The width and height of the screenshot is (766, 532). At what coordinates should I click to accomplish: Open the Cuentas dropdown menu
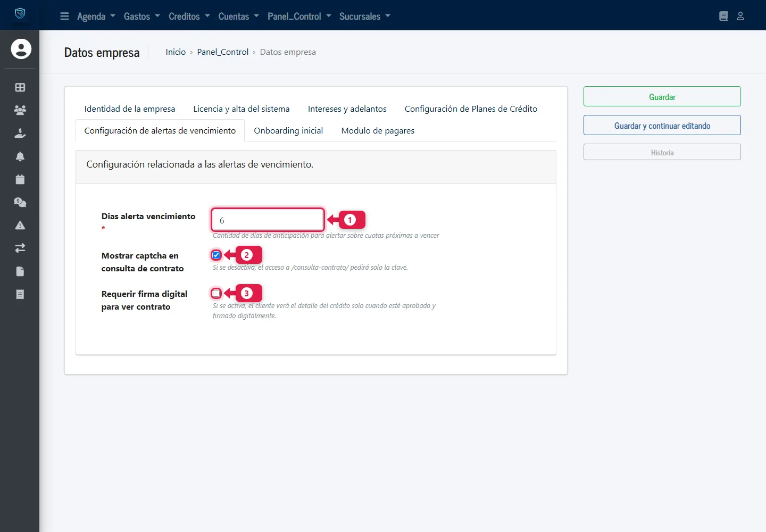click(239, 16)
